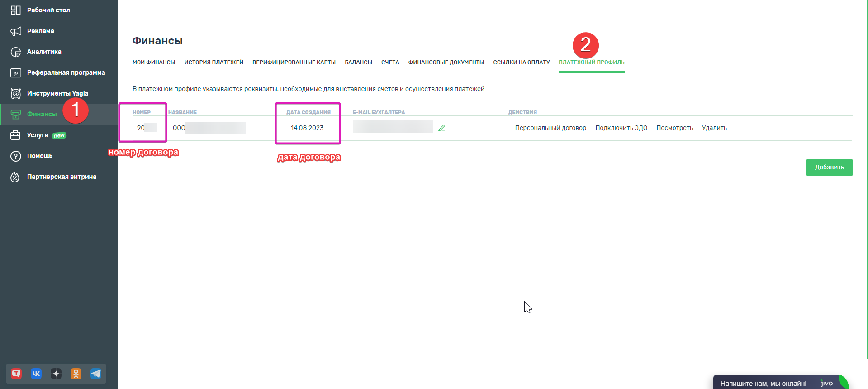This screenshot has height=389, width=868.
Task: Click the 14.08.2023 creation date cell
Action: [307, 128]
